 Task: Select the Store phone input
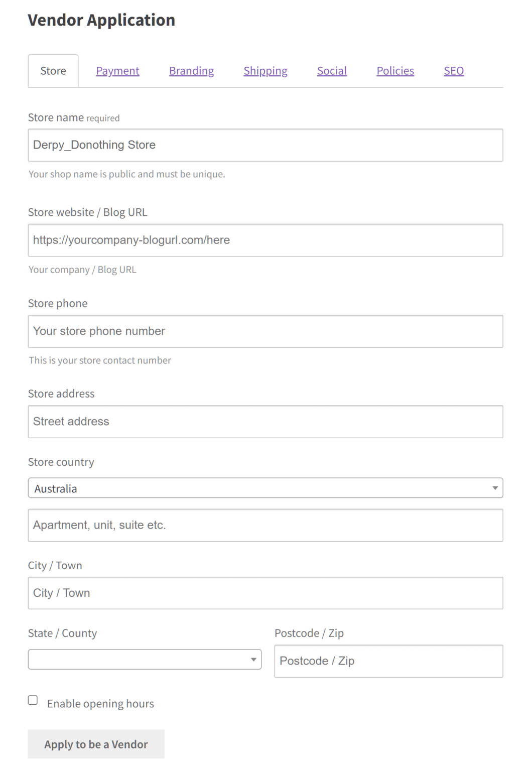click(x=265, y=331)
